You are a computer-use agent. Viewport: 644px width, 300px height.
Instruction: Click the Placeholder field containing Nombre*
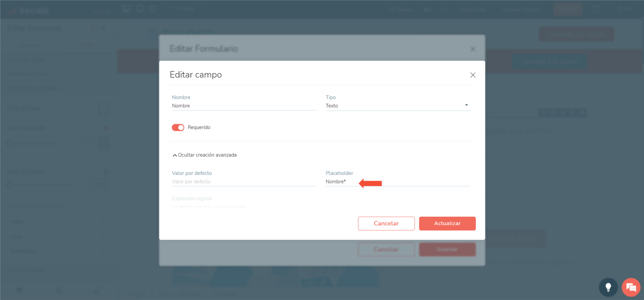coord(398,182)
